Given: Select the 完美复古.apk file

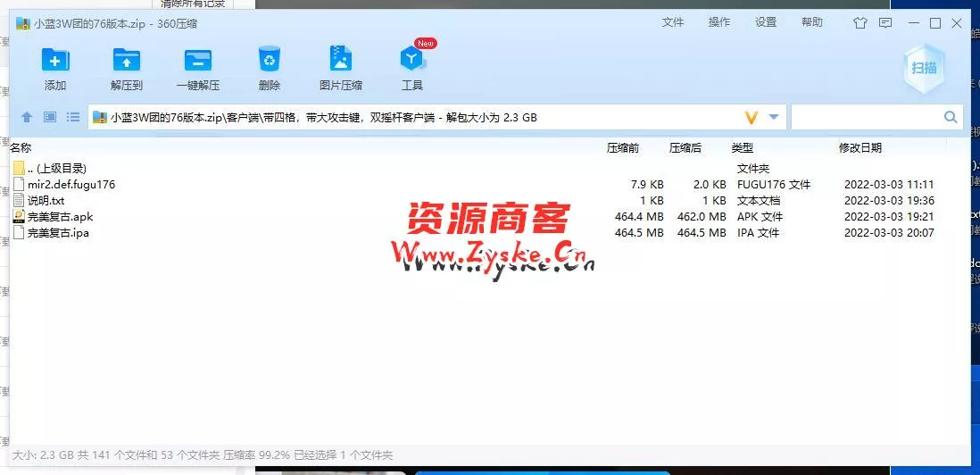Looking at the screenshot, I should [x=60, y=217].
